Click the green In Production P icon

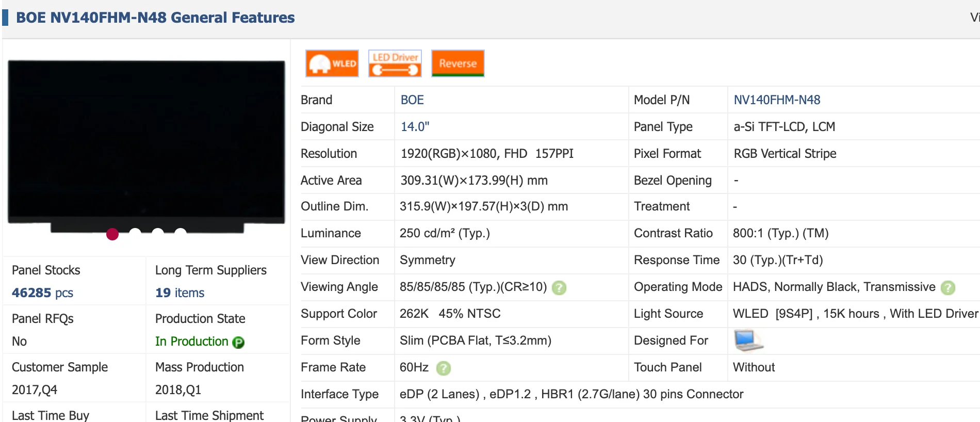click(x=238, y=343)
